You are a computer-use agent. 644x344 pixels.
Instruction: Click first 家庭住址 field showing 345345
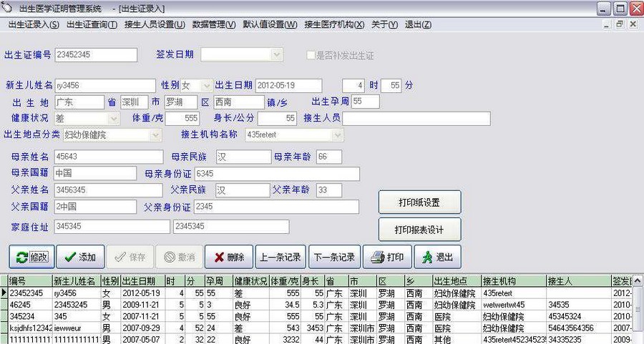[112, 227]
